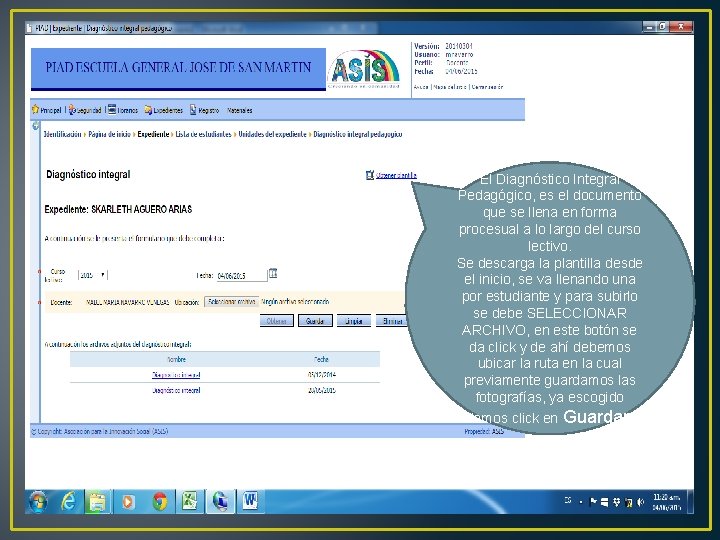Open the Seguridad menu
The height and width of the screenshot is (540, 720).
point(89,110)
